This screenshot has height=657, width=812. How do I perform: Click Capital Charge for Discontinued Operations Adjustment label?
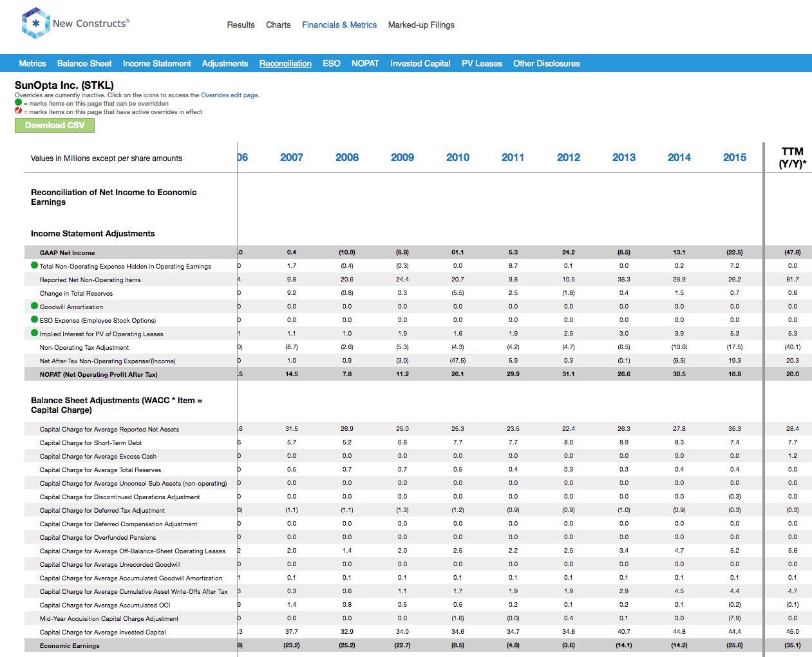(x=120, y=497)
